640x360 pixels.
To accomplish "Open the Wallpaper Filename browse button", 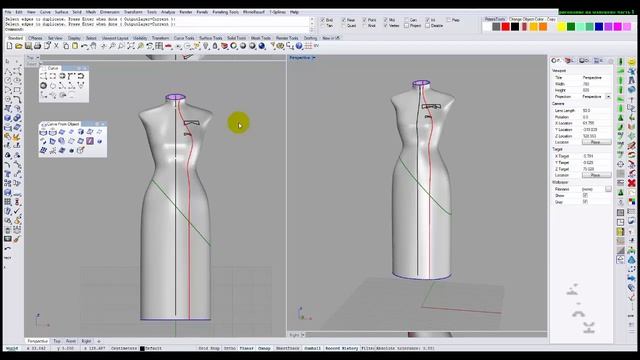I will point(608,189).
